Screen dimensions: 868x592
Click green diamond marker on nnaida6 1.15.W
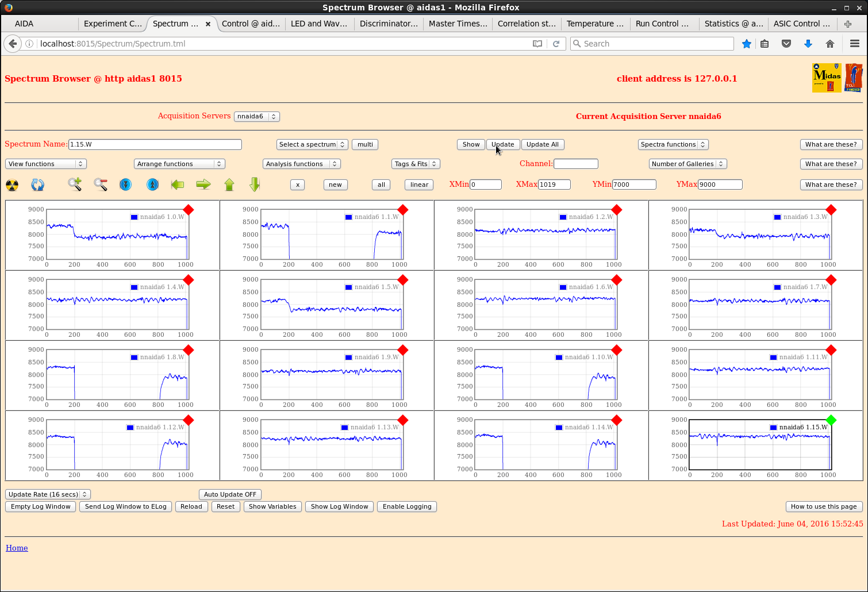831,420
